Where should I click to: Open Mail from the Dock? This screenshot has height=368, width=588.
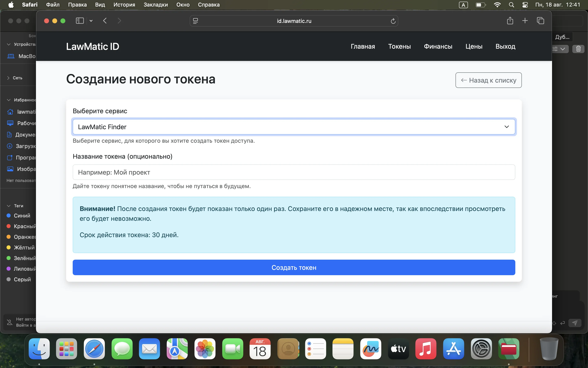[149, 349]
